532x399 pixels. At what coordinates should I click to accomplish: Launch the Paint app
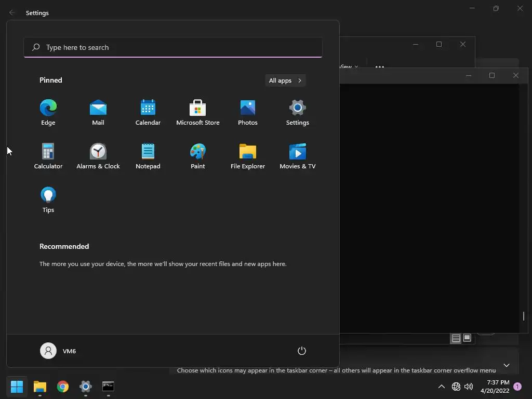(x=198, y=156)
